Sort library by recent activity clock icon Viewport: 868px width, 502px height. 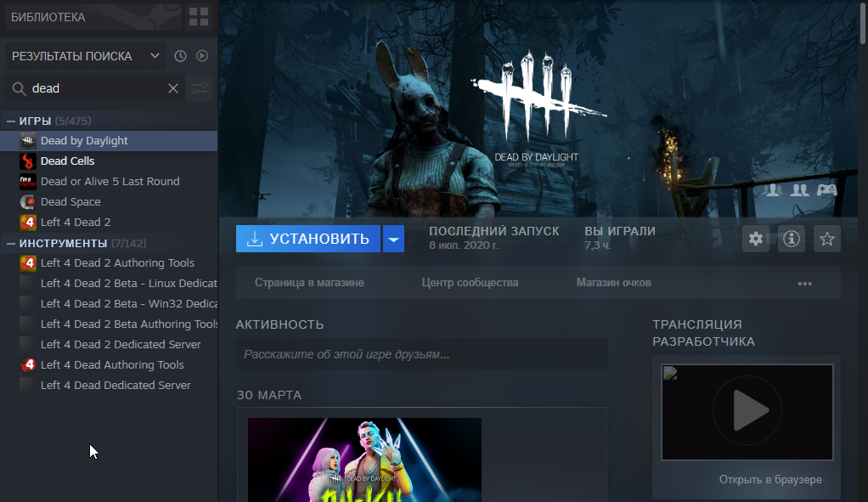pos(180,56)
